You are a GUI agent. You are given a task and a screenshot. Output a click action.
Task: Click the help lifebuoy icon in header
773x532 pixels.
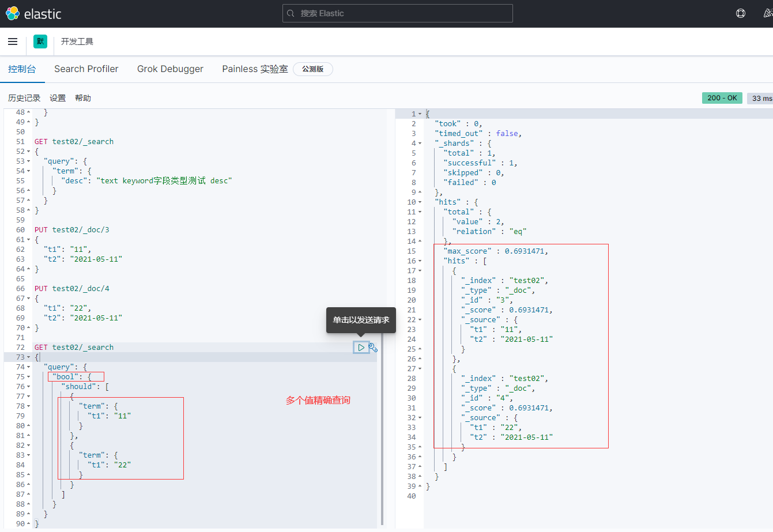(x=741, y=13)
